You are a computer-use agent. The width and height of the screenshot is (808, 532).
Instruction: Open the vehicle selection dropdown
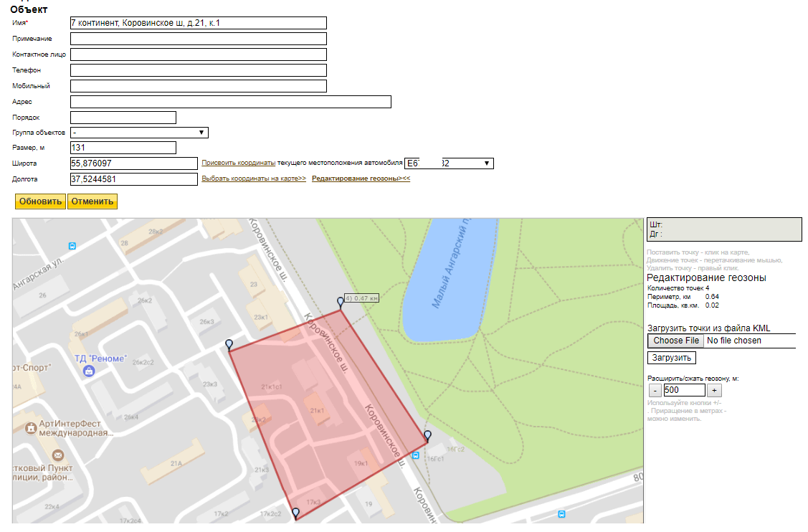449,163
